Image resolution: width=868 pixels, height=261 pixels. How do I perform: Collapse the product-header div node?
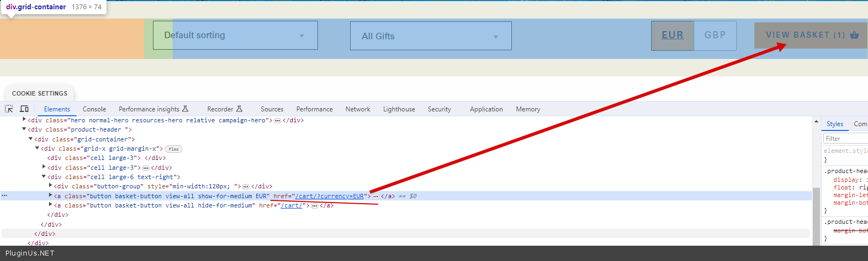(x=24, y=129)
